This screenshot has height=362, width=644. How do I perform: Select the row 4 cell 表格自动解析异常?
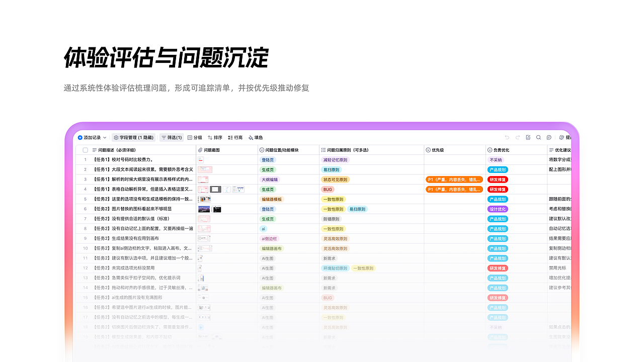143,189
